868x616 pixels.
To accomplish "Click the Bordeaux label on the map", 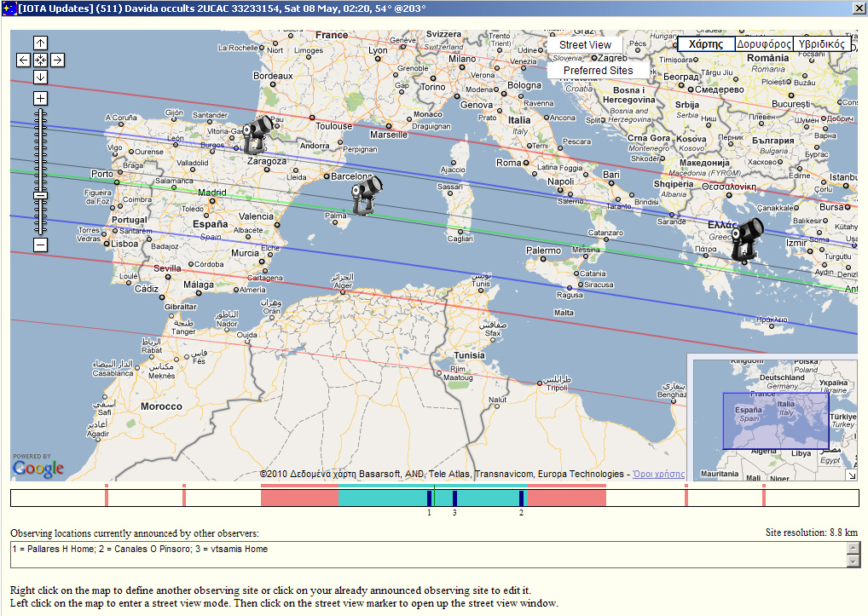I will click(273, 76).
